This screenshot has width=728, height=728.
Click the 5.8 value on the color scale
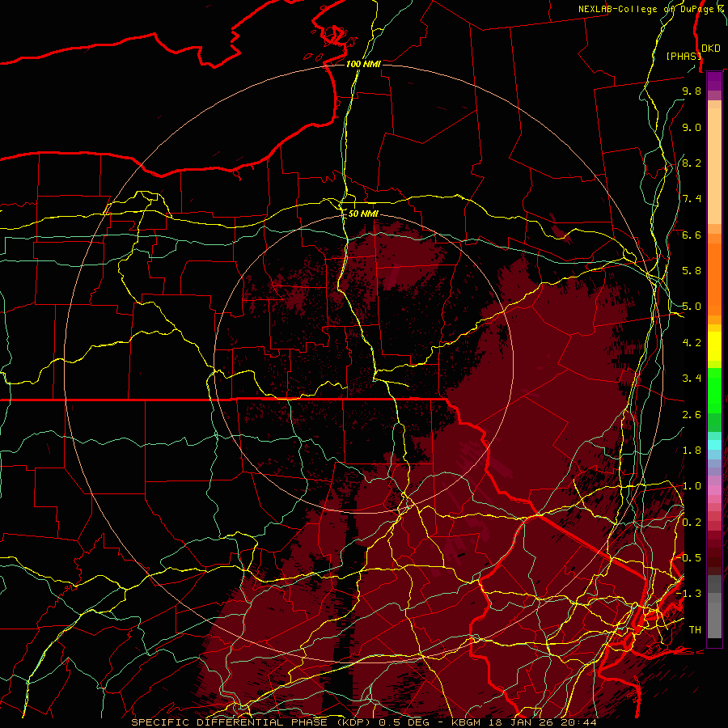tap(692, 271)
